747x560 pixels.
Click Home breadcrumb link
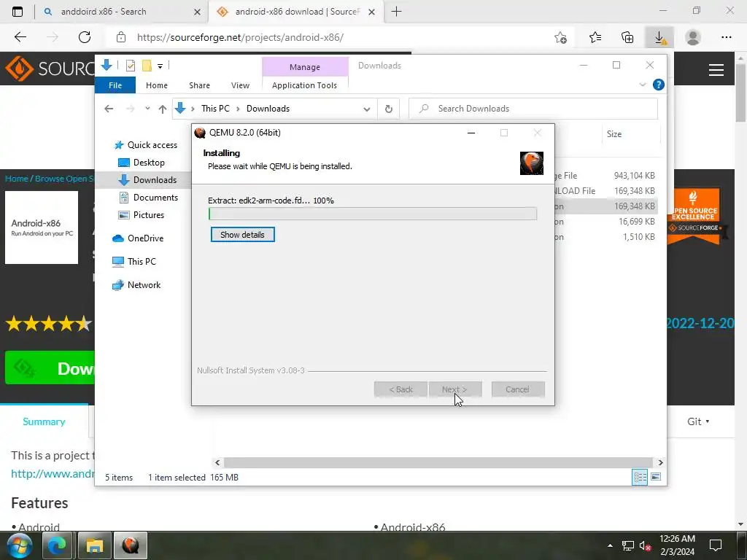click(x=17, y=179)
